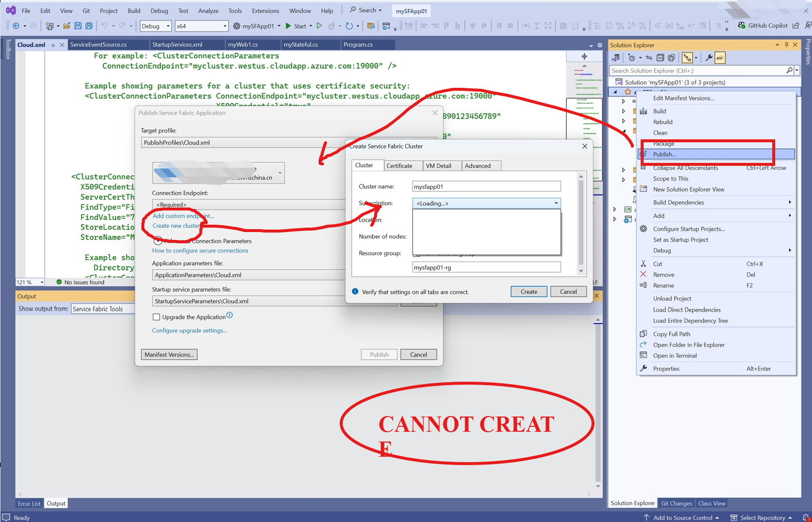Enable the Upgrade the Application checkbox
Image resolution: width=812 pixels, height=522 pixels.
(156, 317)
